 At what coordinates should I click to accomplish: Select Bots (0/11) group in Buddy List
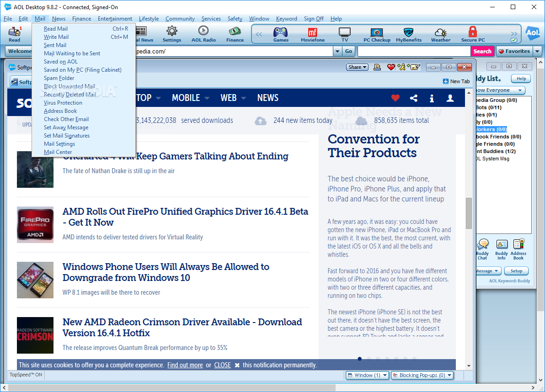pyautogui.click(x=489, y=108)
